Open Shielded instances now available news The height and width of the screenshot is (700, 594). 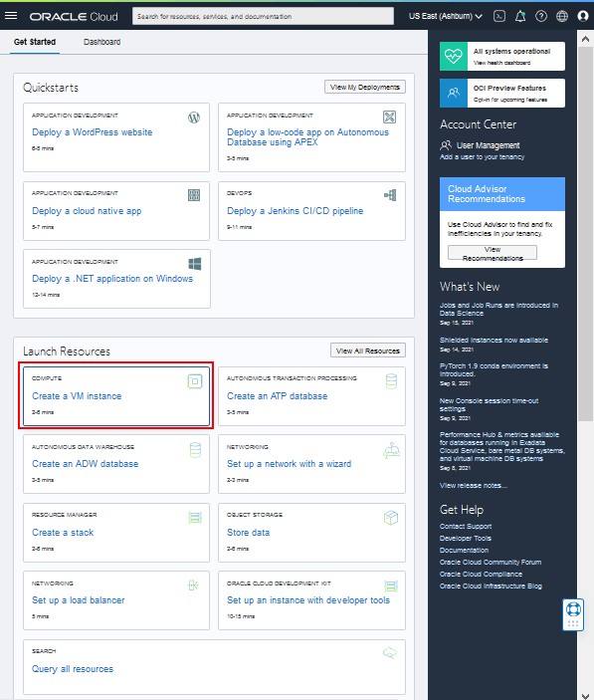494,341
